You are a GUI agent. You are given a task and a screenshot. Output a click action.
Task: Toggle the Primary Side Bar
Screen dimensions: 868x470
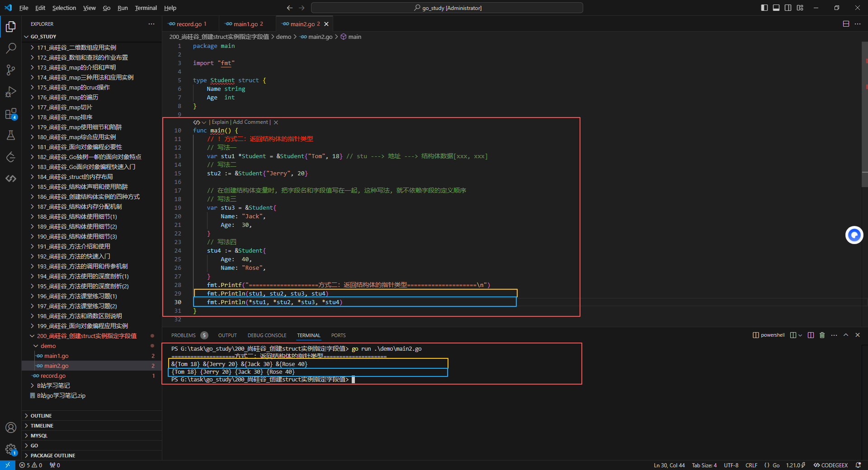tap(764, 8)
